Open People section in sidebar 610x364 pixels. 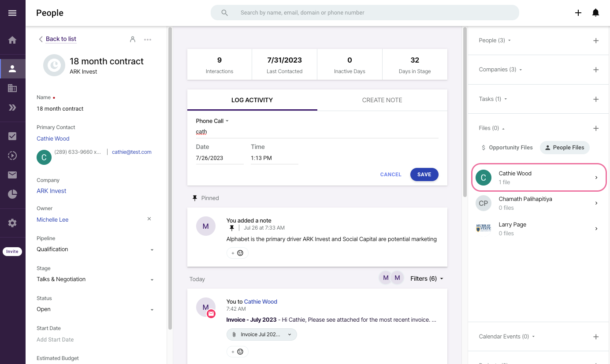(12, 68)
